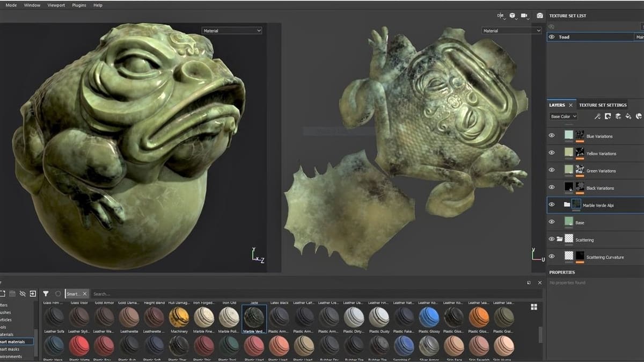This screenshot has width=644, height=362.
Task: Click the add layer stack icon
Action: [x=618, y=116]
